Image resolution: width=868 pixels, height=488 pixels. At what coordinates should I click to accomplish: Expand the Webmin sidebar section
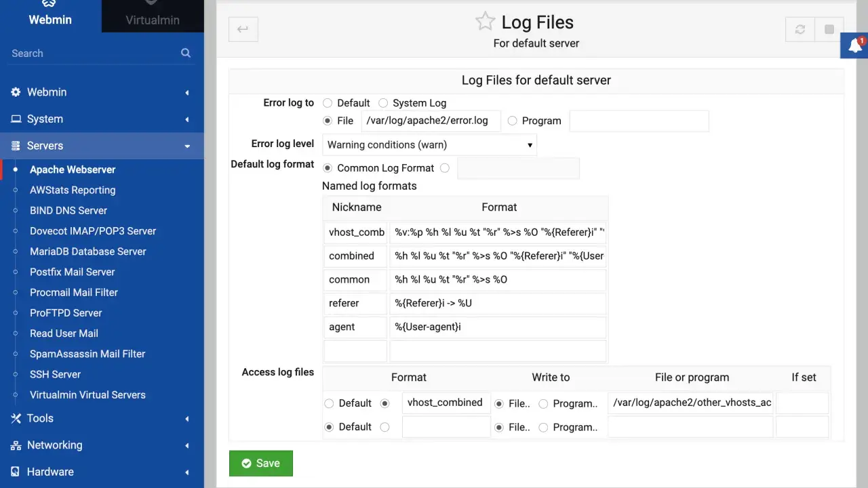[186, 93]
